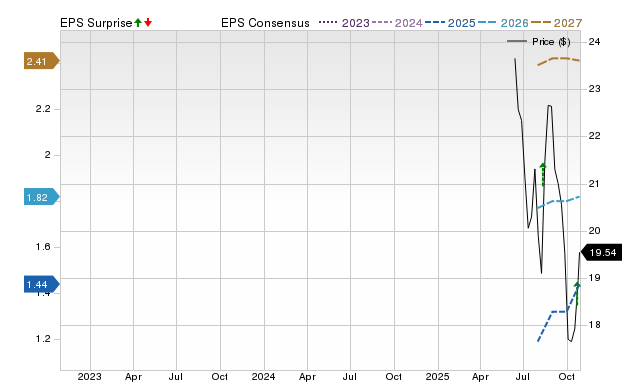Click the 2025 label on the time axis

438,376
